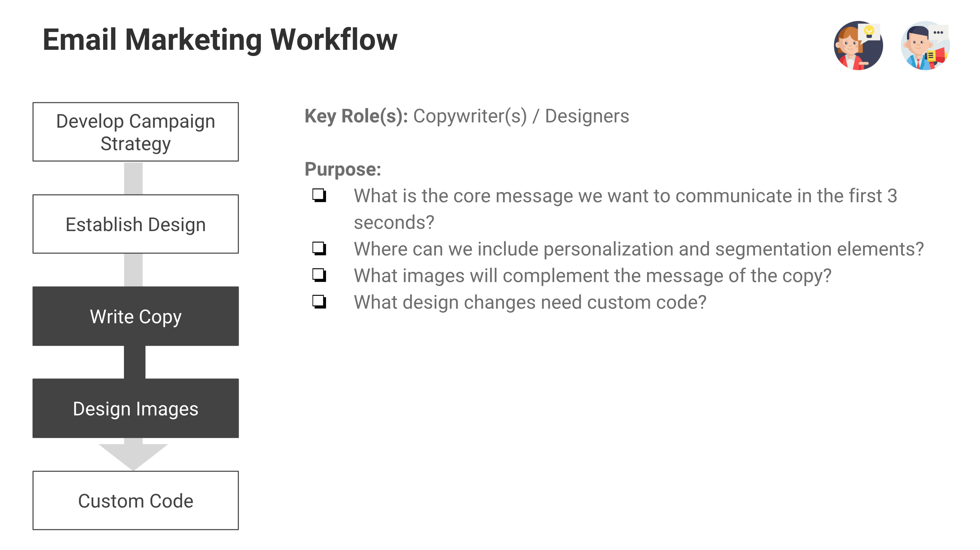Click the Design Images dark step box
The height and width of the screenshot is (550, 980).
click(x=136, y=409)
